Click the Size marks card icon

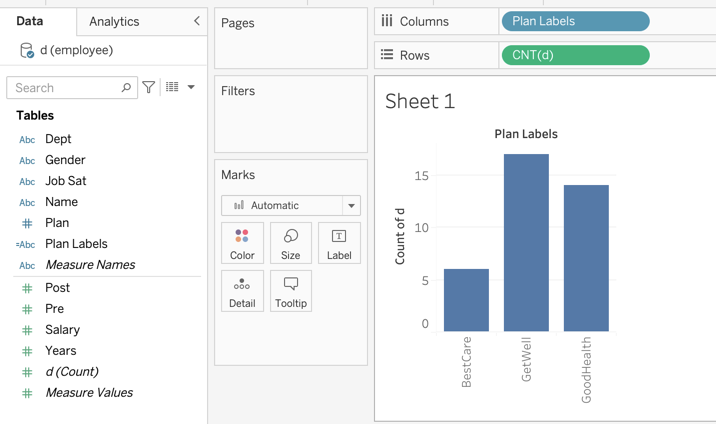tap(291, 243)
